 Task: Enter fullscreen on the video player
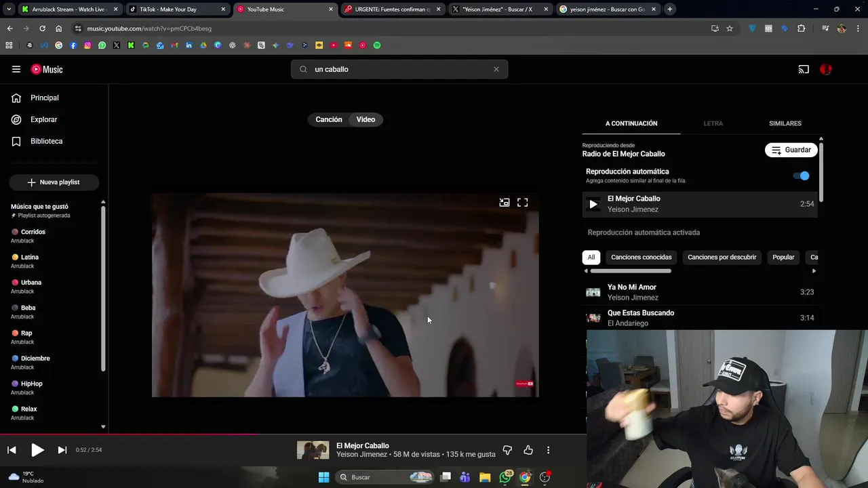[522, 203]
